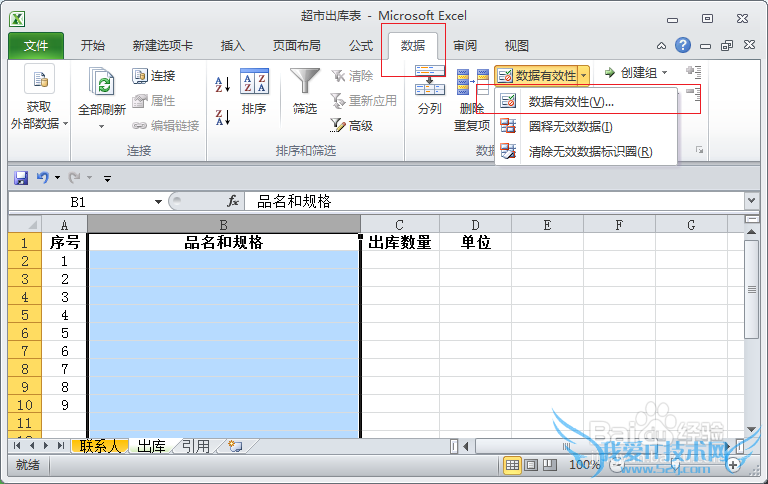This screenshot has width=768, height=484.
Task: Click the Select All corner button
Action: [x=25, y=224]
